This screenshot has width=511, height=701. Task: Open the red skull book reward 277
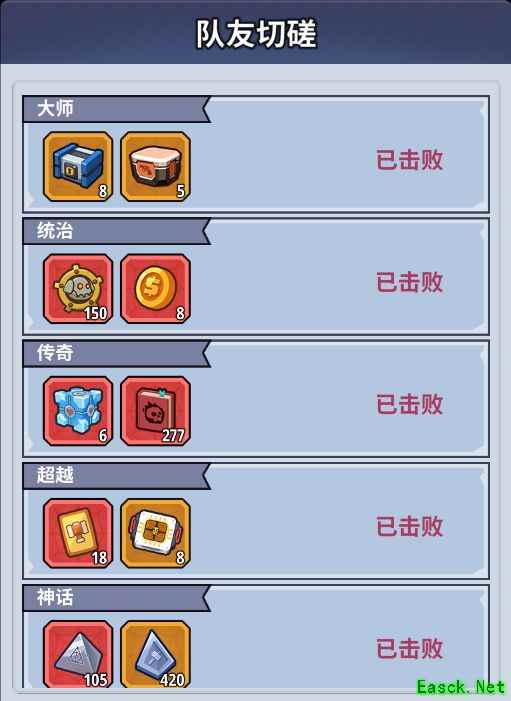156,411
